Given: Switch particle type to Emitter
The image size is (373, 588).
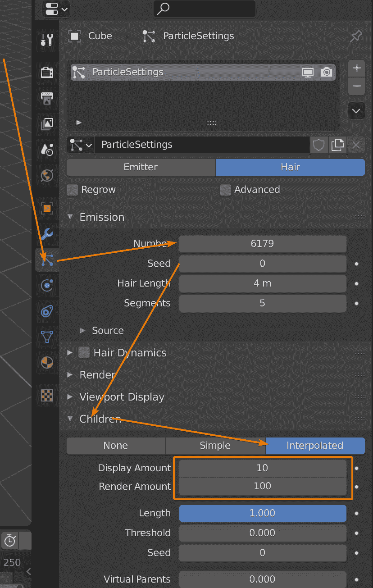Looking at the screenshot, I should click(x=141, y=167).
